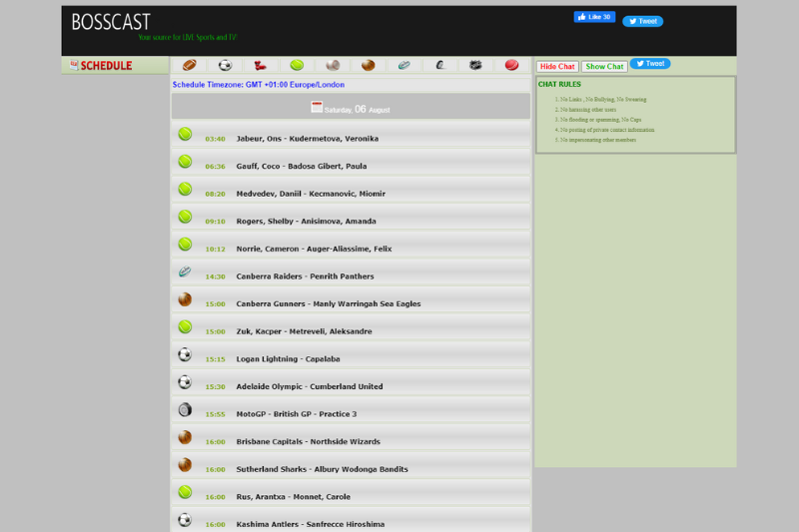Open the BOSSCAST logo home link
The image size is (799, 532).
click(x=111, y=22)
